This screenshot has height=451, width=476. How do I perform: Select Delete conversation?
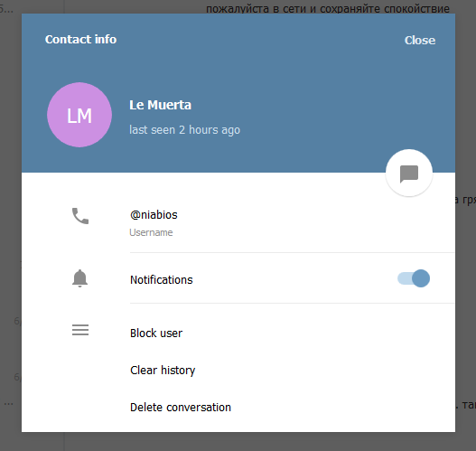pyautogui.click(x=181, y=408)
